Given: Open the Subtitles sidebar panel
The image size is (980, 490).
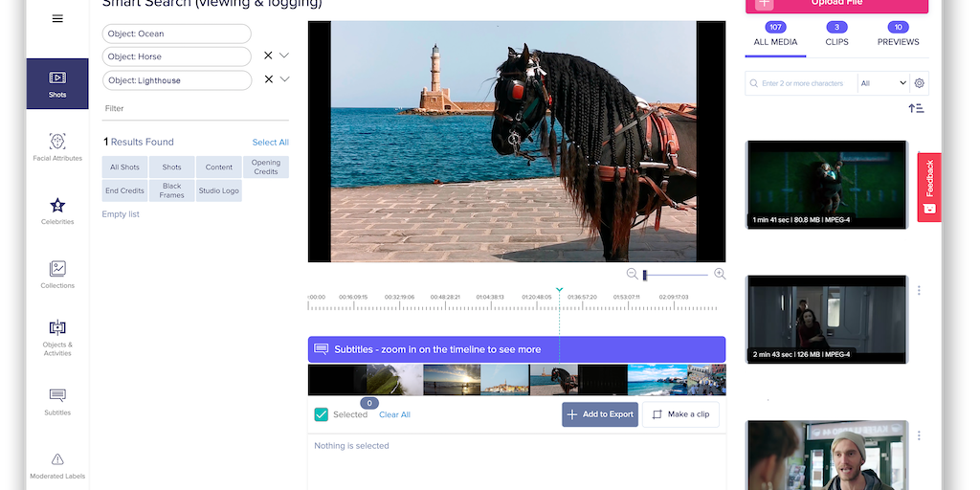Looking at the screenshot, I should pos(57,402).
